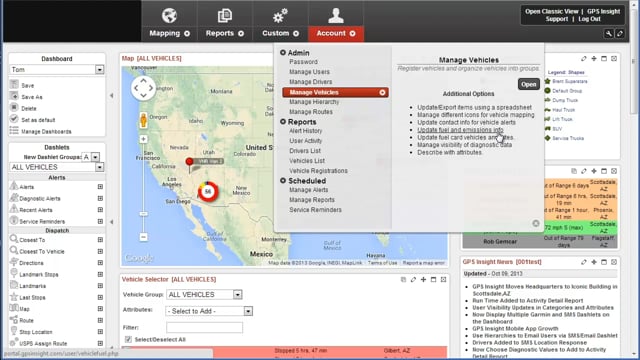Click Update/Export items using a spreadsheet link
640x360 pixels.
pyautogui.click(x=474, y=107)
